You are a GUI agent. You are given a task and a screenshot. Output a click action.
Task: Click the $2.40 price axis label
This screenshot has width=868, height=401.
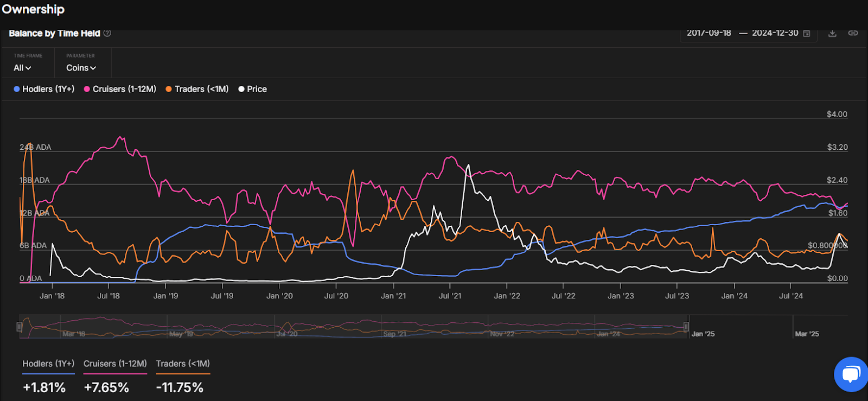tap(837, 180)
